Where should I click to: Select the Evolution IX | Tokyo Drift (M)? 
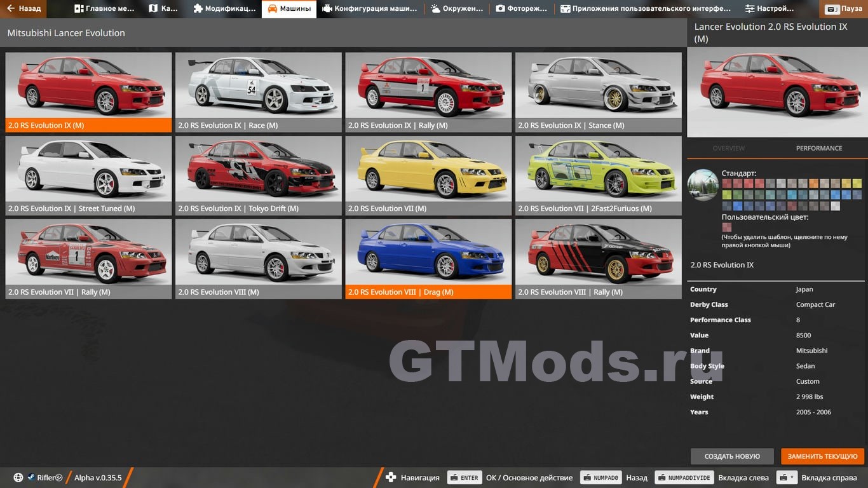(x=259, y=176)
